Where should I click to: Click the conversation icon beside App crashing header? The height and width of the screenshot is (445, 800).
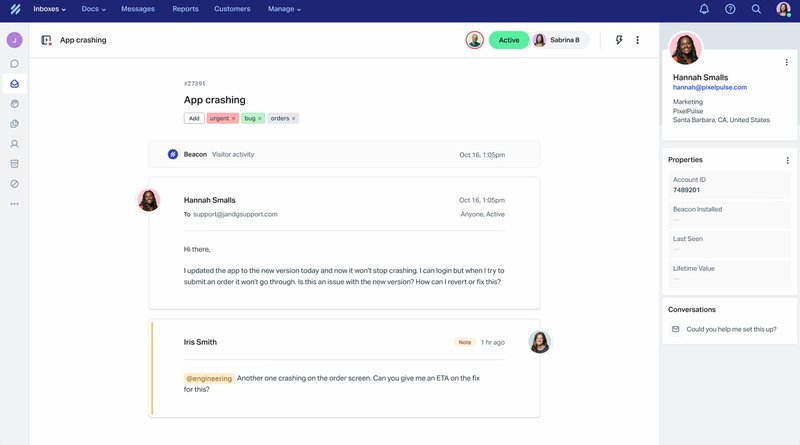coord(46,40)
